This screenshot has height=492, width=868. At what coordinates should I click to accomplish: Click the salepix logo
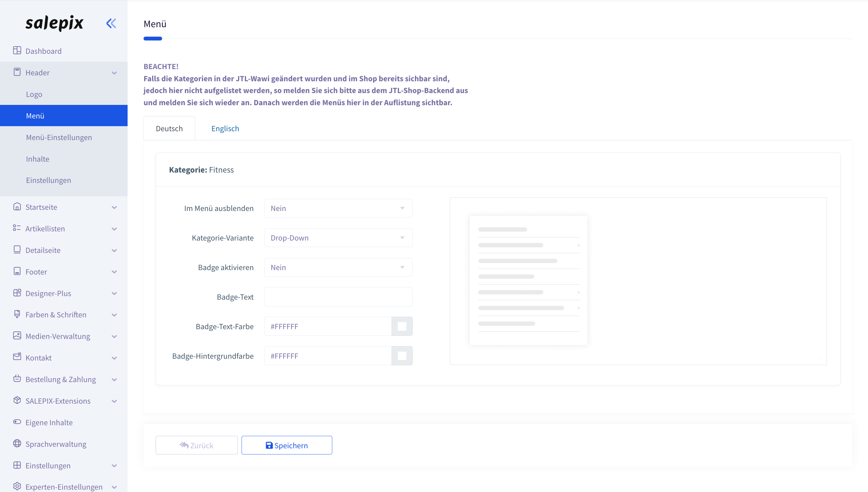[x=54, y=23]
